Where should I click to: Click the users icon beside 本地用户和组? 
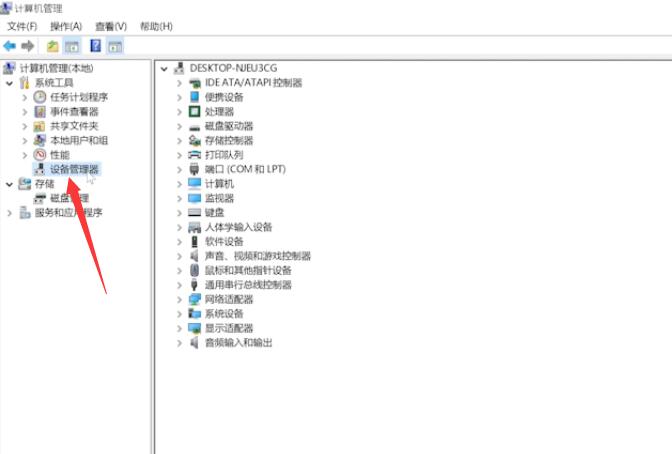pos(40,140)
